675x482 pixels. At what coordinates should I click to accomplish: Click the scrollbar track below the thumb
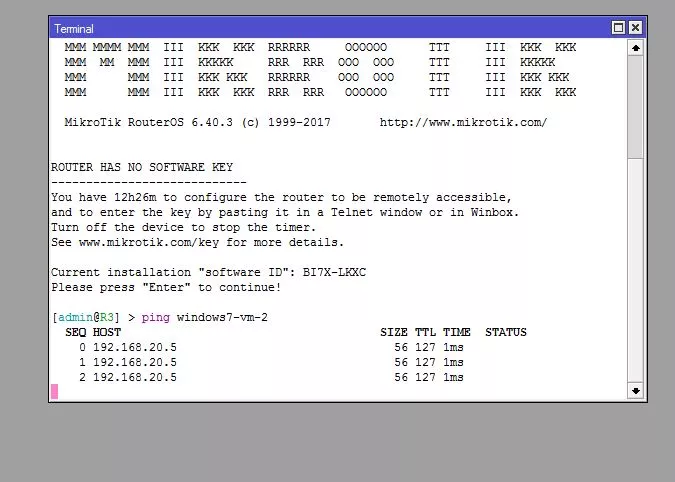point(635,270)
